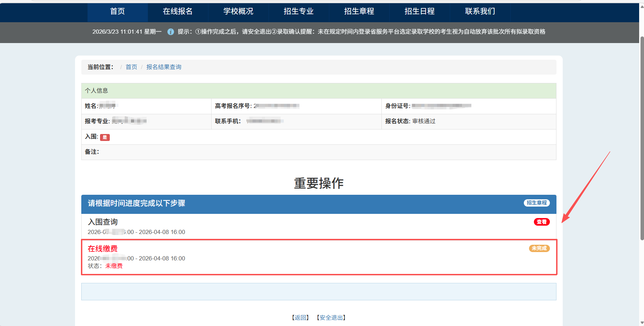Click the 返回 link at bottom
This screenshot has height=326, width=644.
coord(300,318)
